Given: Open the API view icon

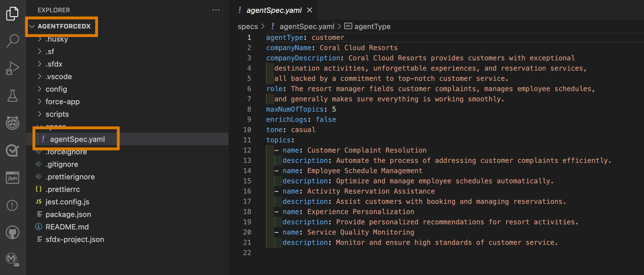Looking at the screenshot, I should [x=12, y=178].
